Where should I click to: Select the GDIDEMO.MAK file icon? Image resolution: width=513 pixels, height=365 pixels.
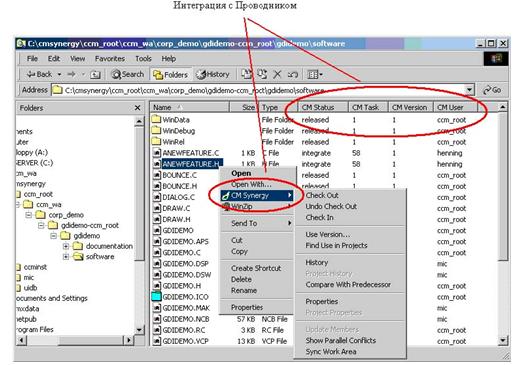click(157, 308)
